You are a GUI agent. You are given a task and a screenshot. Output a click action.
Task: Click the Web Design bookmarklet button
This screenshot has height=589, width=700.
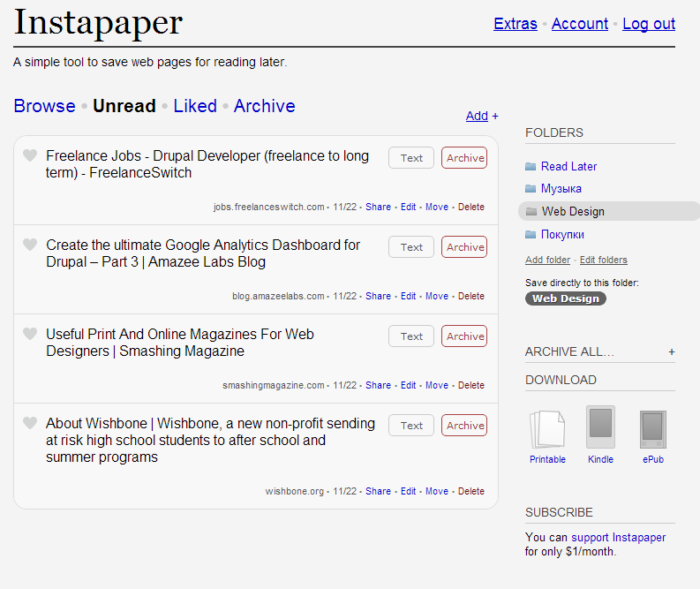(x=566, y=298)
